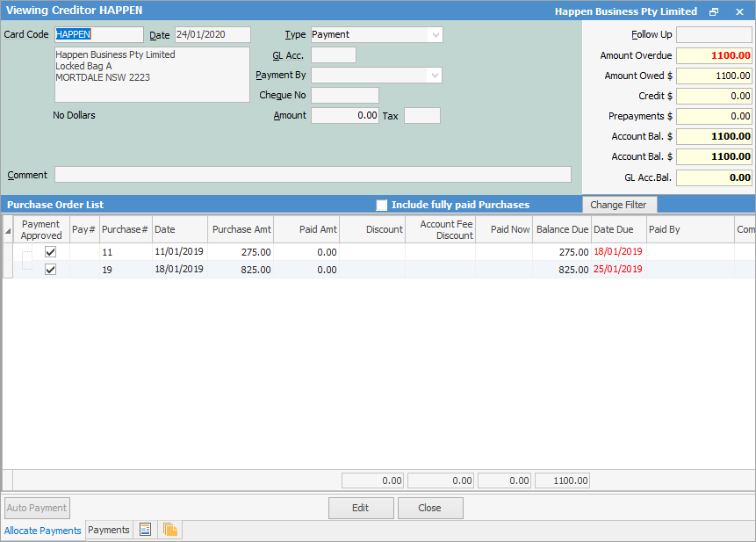The width and height of the screenshot is (756, 542).
Task: Click the Close button at bottom
Action: [x=430, y=508]
